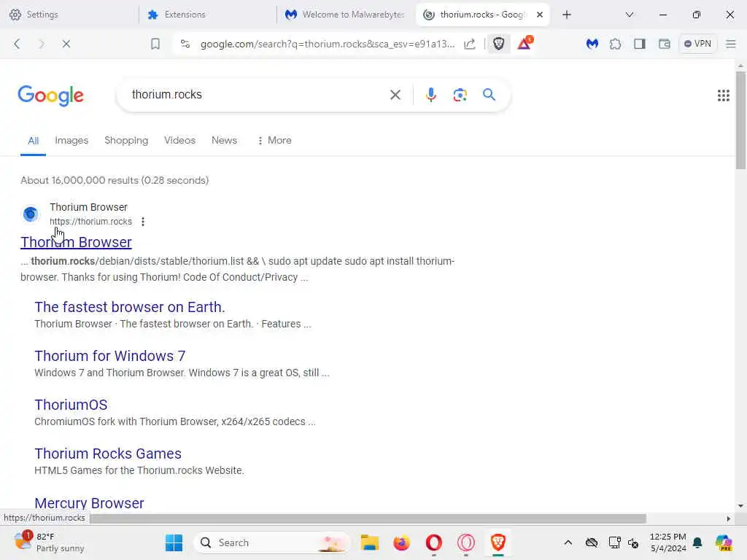Image resolution: width=747 pixels, height=560 pixels.
Task: Open pink Opera GX from the taskbar
Action: tap(466, 542)
